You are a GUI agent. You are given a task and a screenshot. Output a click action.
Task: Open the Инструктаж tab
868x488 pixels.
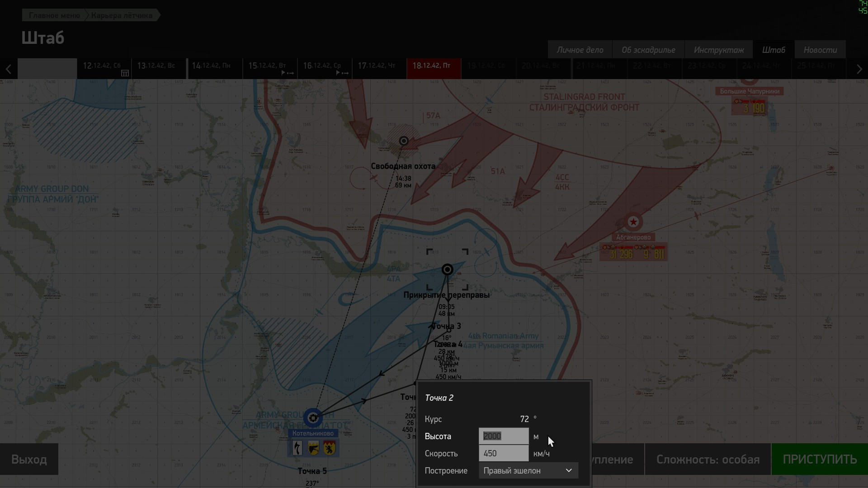pos(719,50)
